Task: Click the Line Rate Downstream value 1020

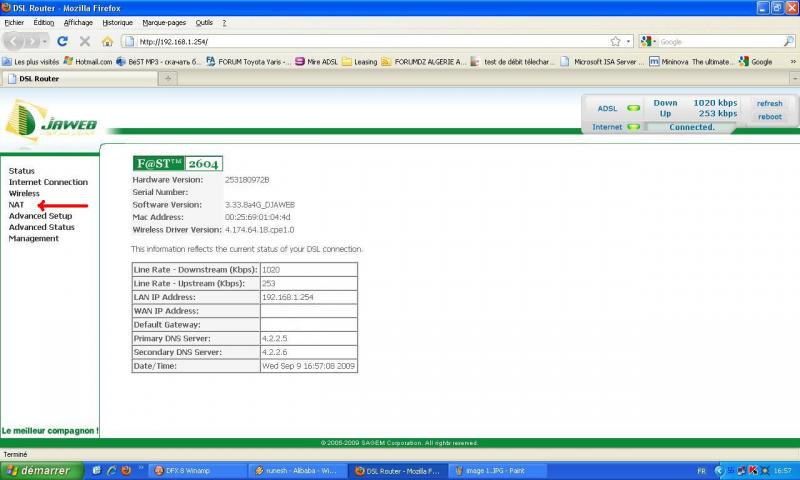Action: (270, 269)
